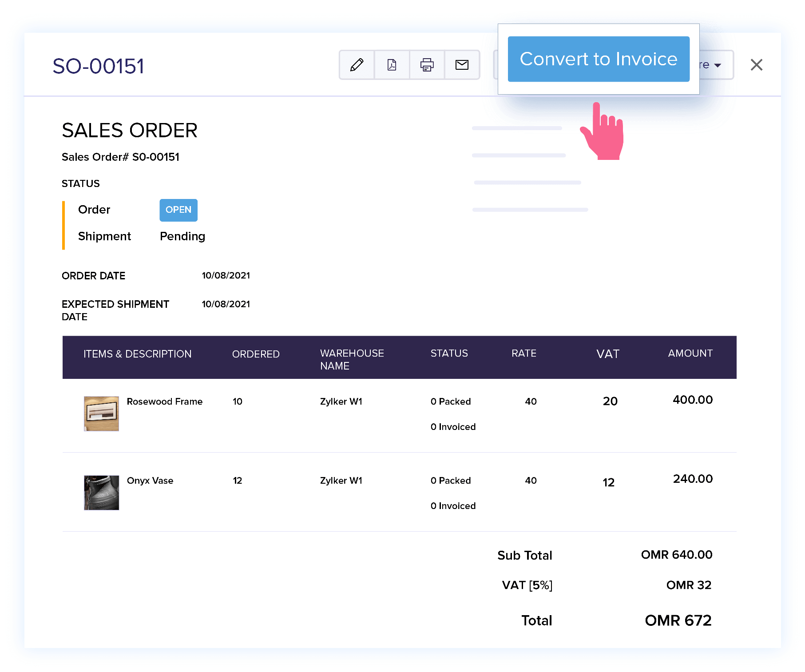The image size is (805, 672).
Task: Click the Items & Description column header
Action: [137, 354]
